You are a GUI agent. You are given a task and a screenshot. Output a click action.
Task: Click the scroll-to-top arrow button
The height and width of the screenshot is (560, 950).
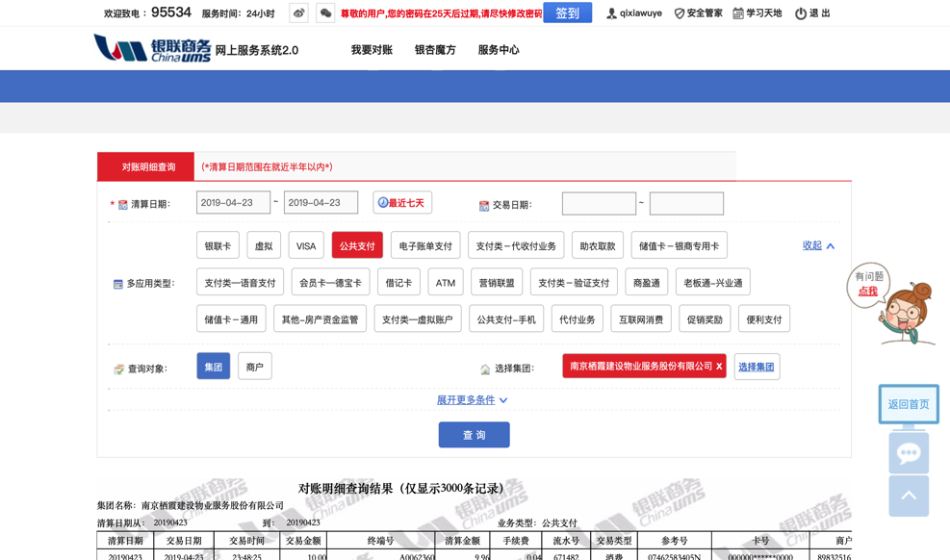coord(908,496)
